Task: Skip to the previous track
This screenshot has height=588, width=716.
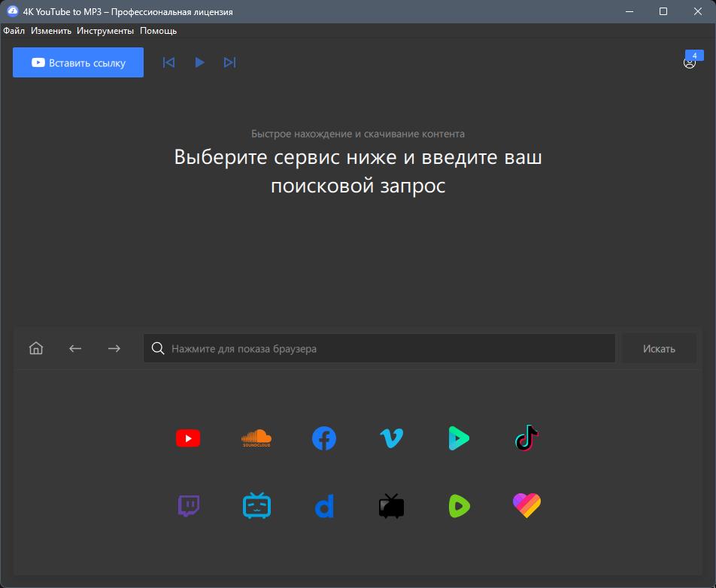Action: click(168, 62)
